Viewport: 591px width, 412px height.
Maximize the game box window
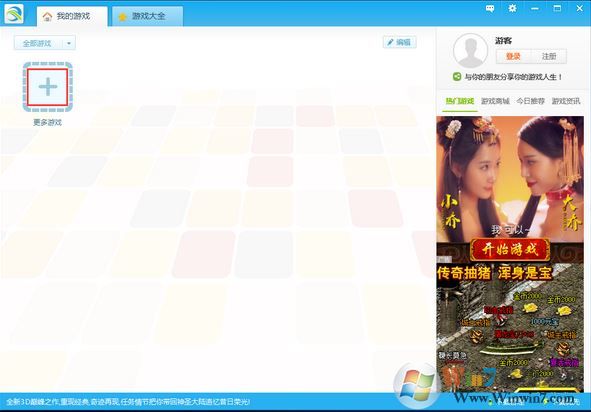coord(557,8)
